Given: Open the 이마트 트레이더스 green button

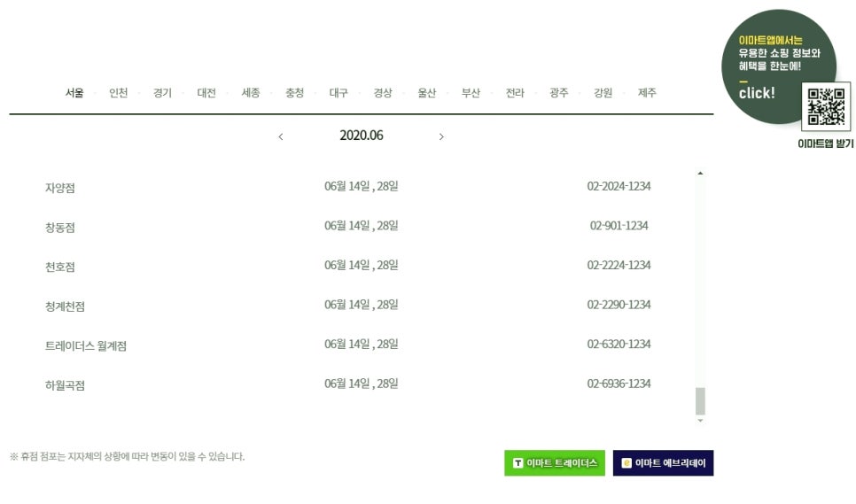Looking at the screenshot, I should point(555,463).
